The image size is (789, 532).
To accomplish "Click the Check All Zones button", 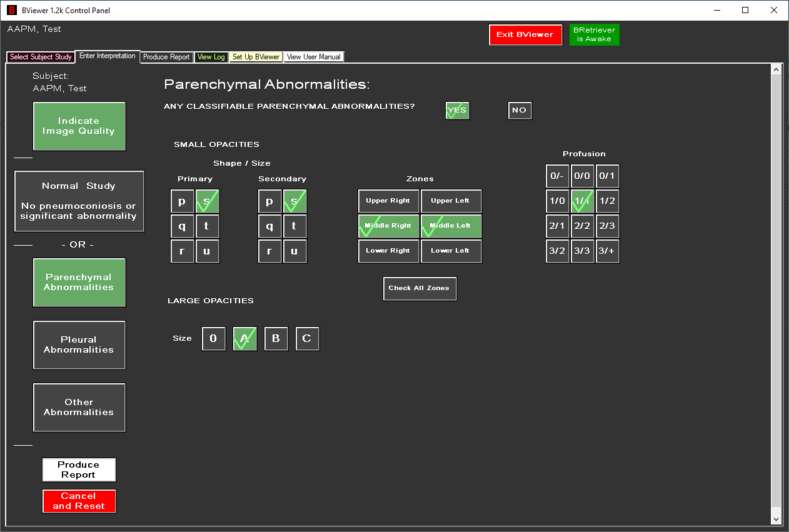I will pyautogui.click(x=420, y=288).
